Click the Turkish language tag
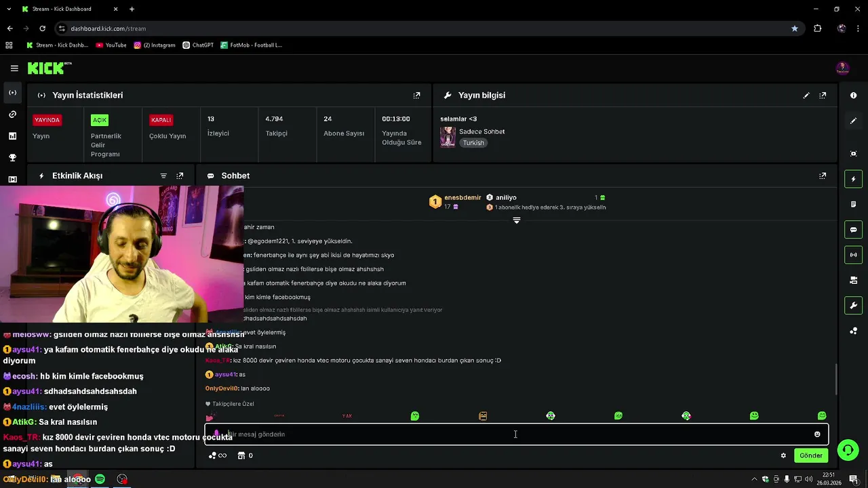Screen dimensions: 868x488 click(x=473, y=143)
